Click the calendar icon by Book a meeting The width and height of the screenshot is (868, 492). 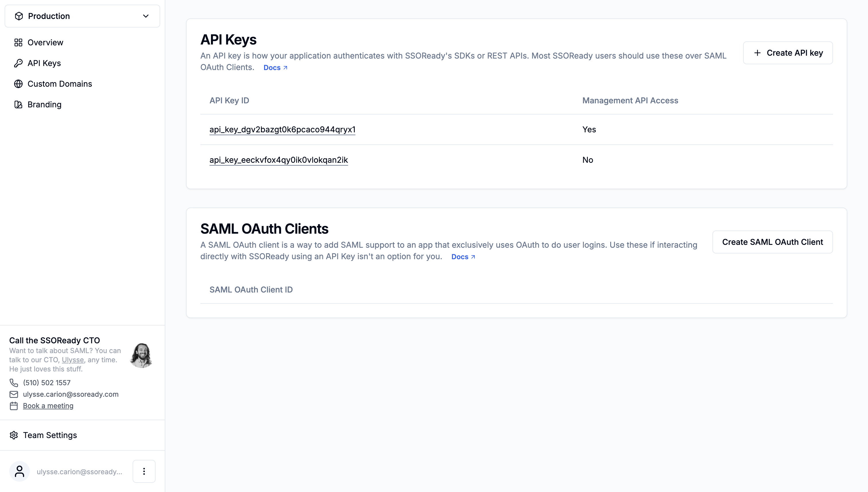14,406
